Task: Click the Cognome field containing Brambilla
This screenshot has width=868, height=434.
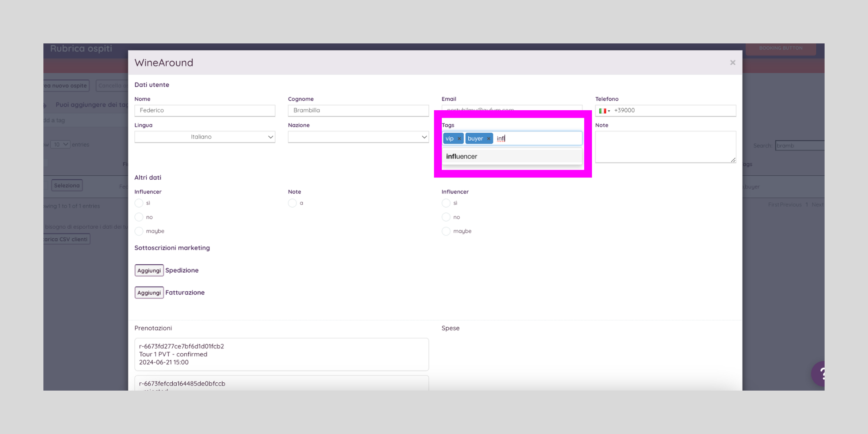Action: pos(358,111)
